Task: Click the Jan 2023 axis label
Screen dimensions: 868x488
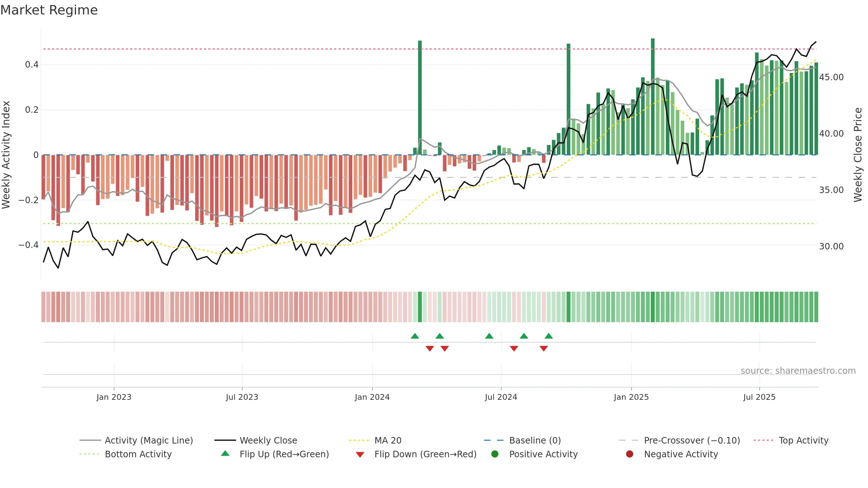Action: pos(114,397)
